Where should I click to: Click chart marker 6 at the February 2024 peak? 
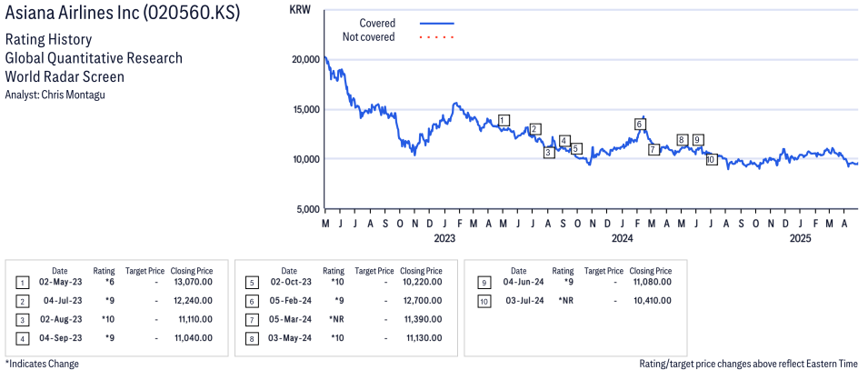point(639,124)
